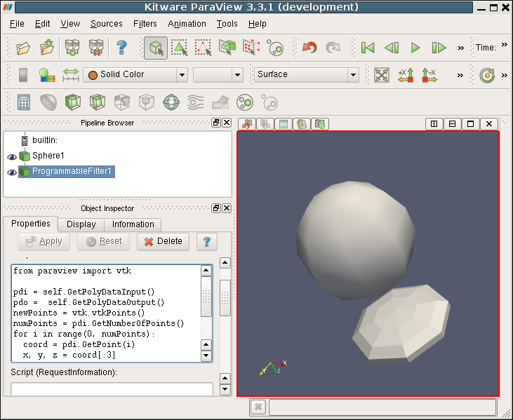Open the Animation menu
Viewport: 513px width, 420px height.
187,24
